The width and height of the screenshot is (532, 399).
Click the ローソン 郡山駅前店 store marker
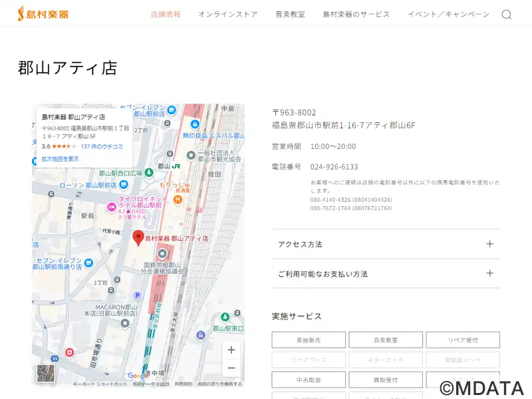[124, 185]
